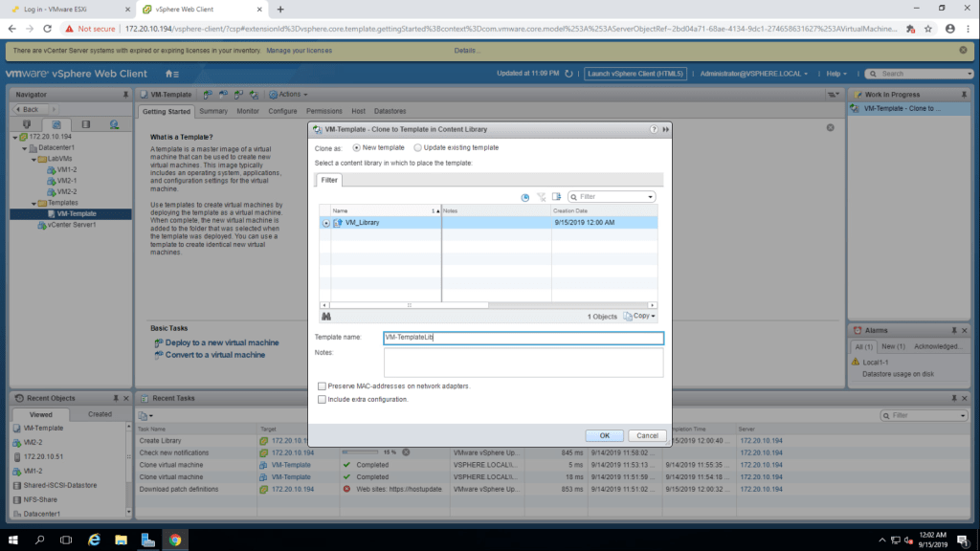Click in the Template name field
The image size is (980, 551).
click(x=522, y=338)
